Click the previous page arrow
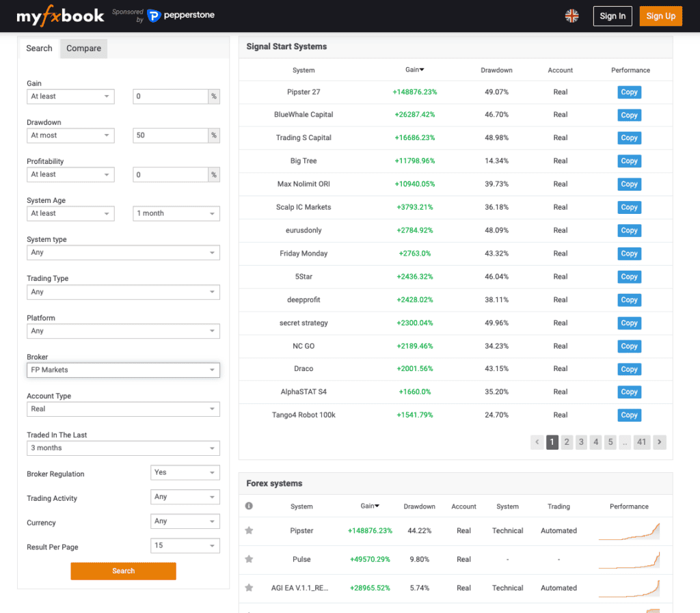 (x=537, y=442)
